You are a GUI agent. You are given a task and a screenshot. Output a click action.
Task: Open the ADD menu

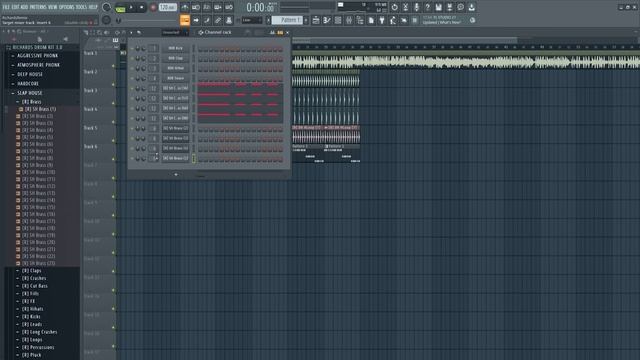(24, 7)
